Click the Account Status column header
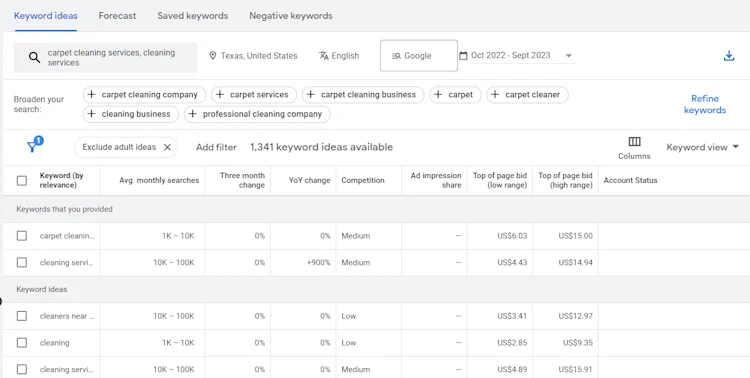The image size is (750, 378). click(x=630, y=180)
